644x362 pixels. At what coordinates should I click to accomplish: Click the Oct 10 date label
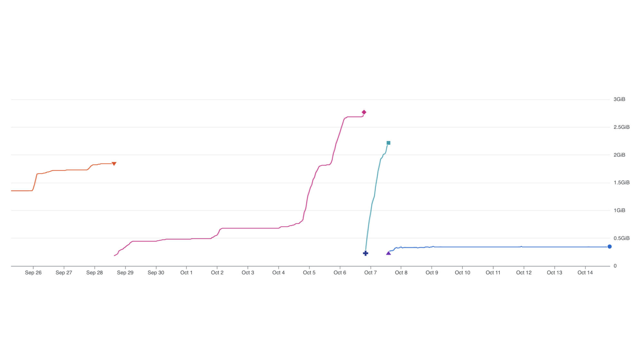(462, 273)
